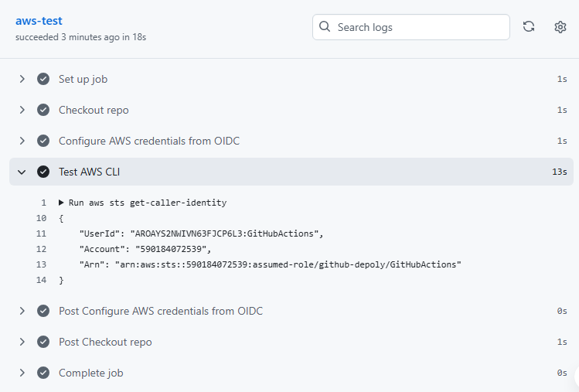The height and width of the screenshot is (392, 579).
Task: Click success checkmark beside Test AWS CLI
Action: pos(43,172)
